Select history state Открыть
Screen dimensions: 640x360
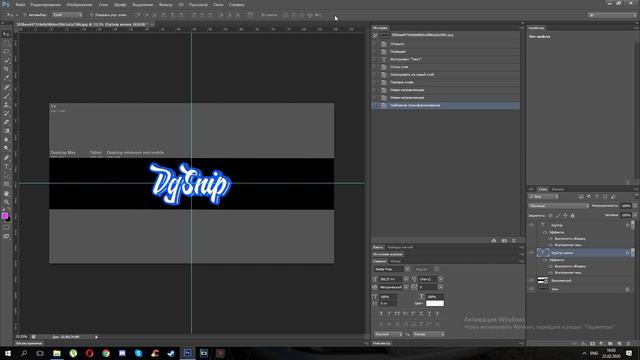point(446,44)
